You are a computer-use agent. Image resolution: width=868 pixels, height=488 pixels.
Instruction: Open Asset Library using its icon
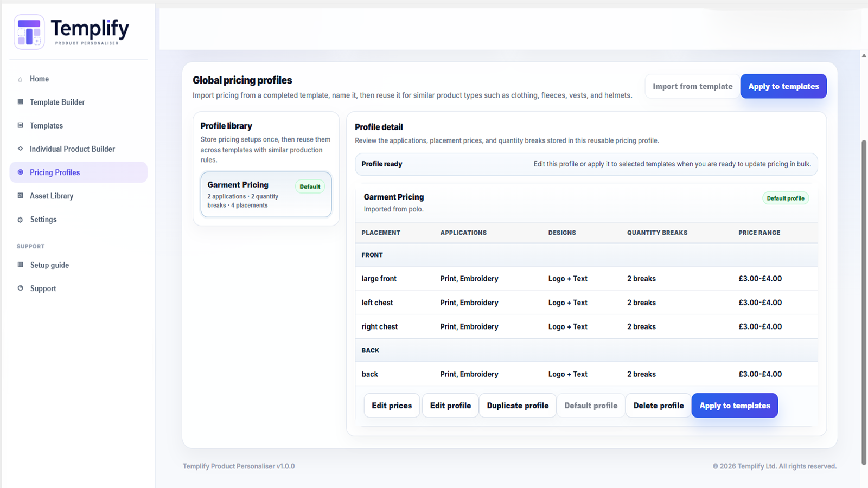20,196
